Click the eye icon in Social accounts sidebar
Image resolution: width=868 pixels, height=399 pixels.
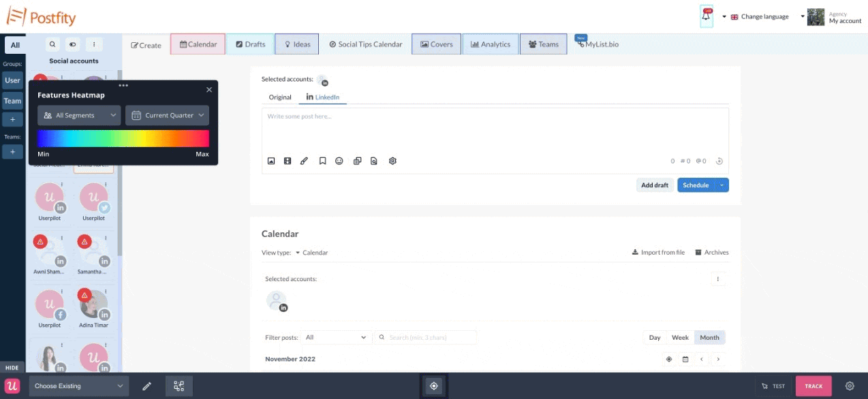pos(73,44)
